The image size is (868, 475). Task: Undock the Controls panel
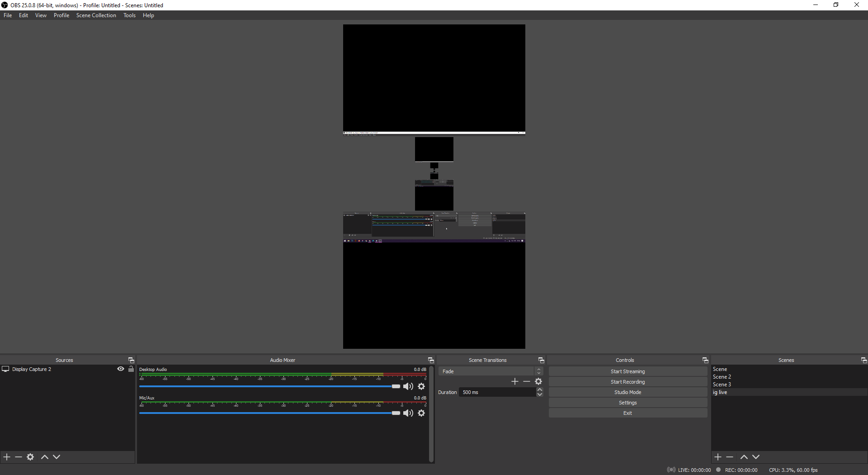(705, 360)
